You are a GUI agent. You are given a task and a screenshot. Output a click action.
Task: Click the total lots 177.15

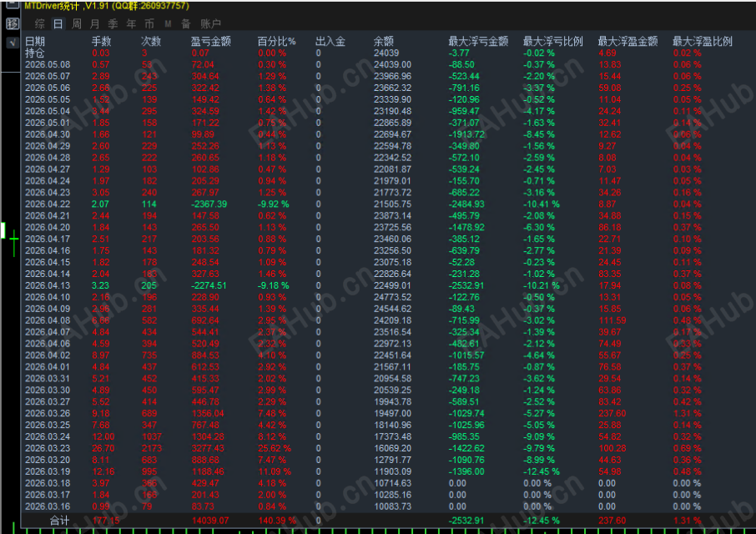(x=106, y=521)
